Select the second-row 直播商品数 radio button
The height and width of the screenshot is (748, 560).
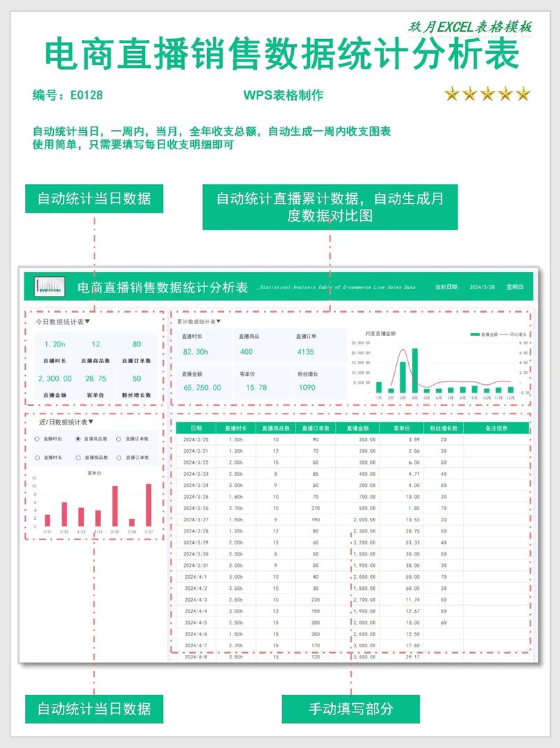click(78, 458)
